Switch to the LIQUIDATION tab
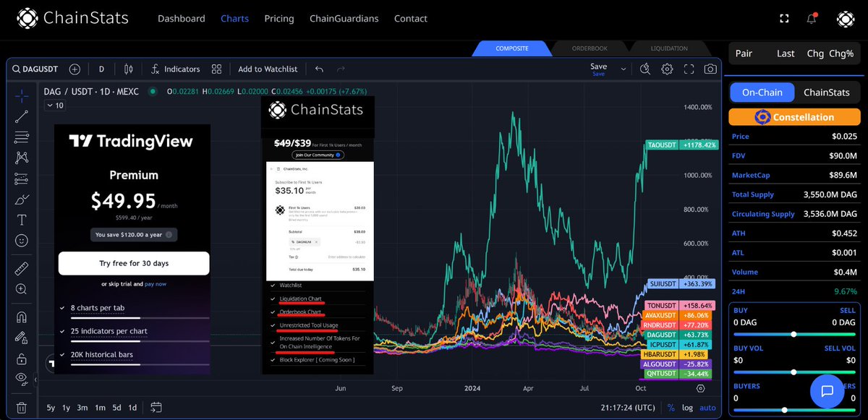868x420 pixels. [x=669, y=48]
